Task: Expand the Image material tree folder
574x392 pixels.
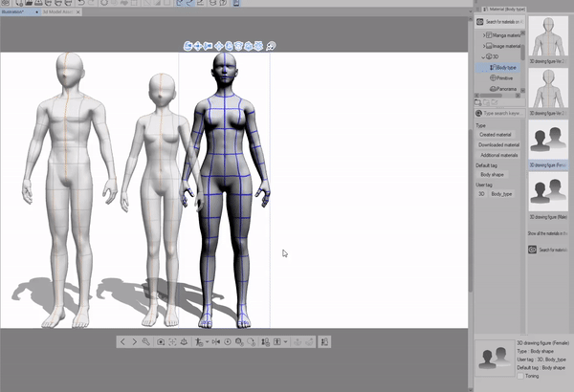Action: 484,46
